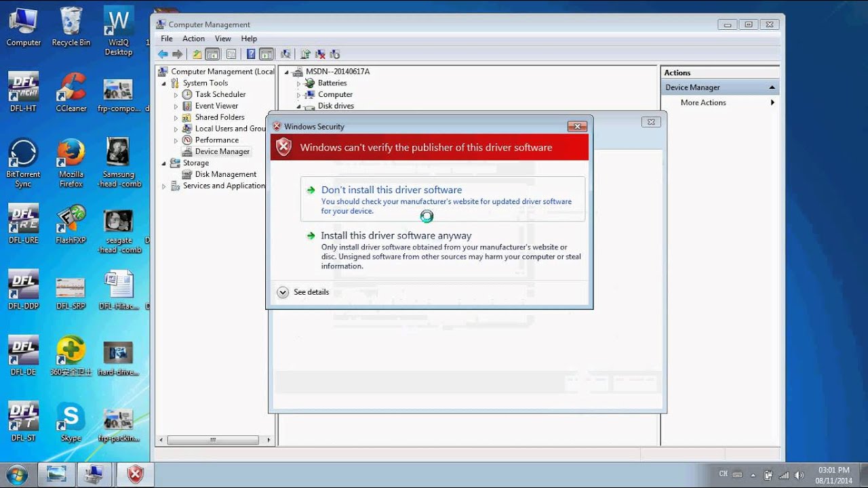The image size is (868, 488).
Task: Expand the Task Scheduler tree node
Action: 176,95
